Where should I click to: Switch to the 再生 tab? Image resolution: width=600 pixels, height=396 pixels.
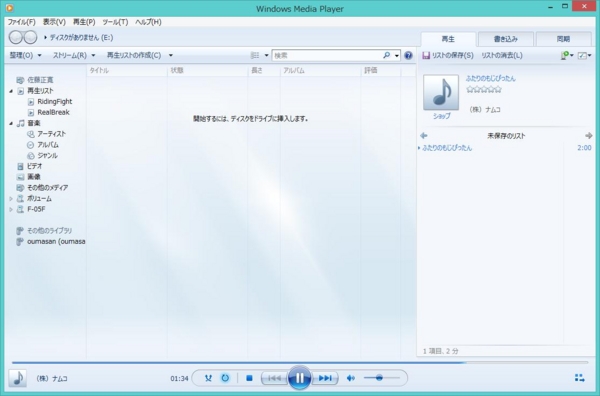[x=448, y=39]
